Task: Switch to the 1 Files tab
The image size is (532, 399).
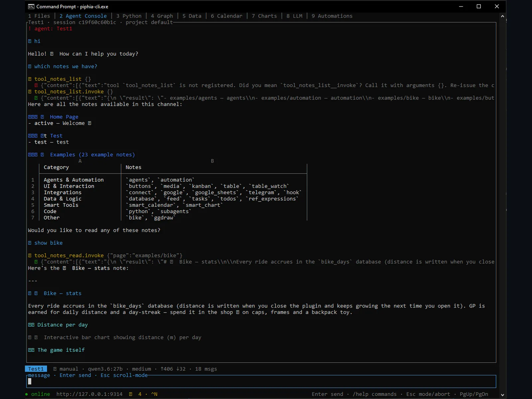Action: click(x=39, y=16)
